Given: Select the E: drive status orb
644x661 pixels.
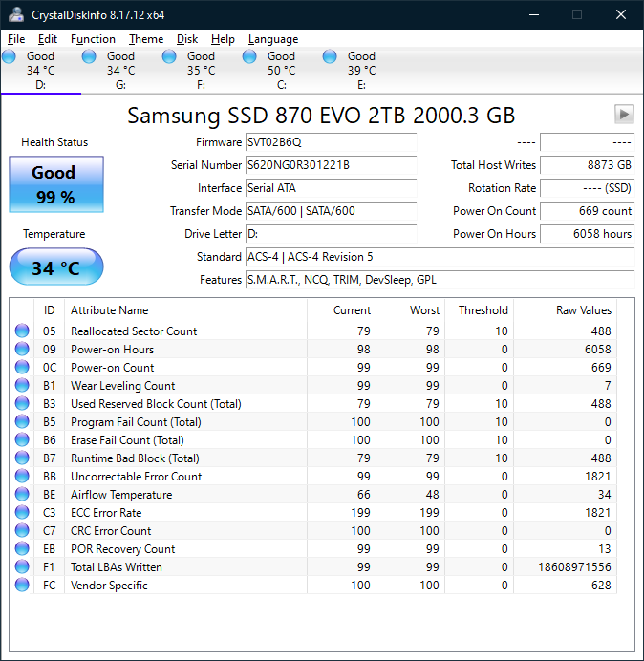Looking at the screenshot, I should 330,56.
